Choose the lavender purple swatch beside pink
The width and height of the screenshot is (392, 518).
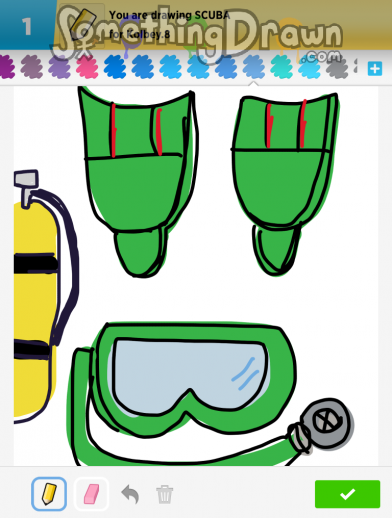(x=59, y=67)
